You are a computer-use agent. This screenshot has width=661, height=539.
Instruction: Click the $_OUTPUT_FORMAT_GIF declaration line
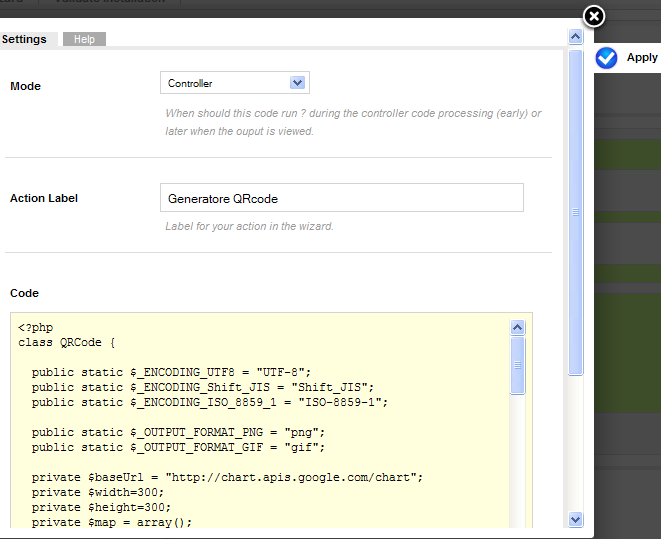[178, 448]
